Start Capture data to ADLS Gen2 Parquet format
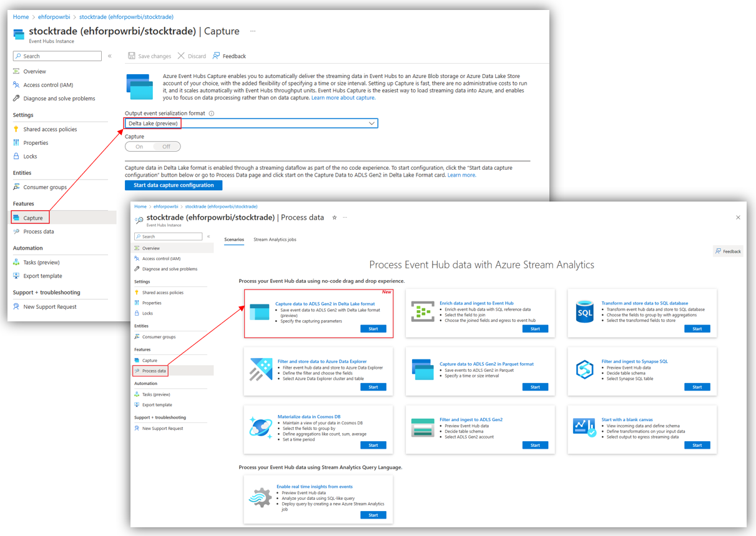The image size is (756, 536). click(535, 387)
